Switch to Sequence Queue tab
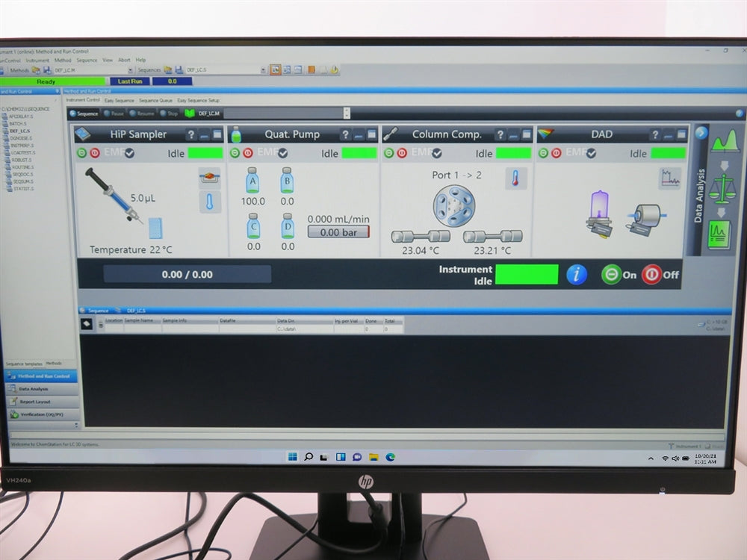747x560 pixels. click(155, 101)
